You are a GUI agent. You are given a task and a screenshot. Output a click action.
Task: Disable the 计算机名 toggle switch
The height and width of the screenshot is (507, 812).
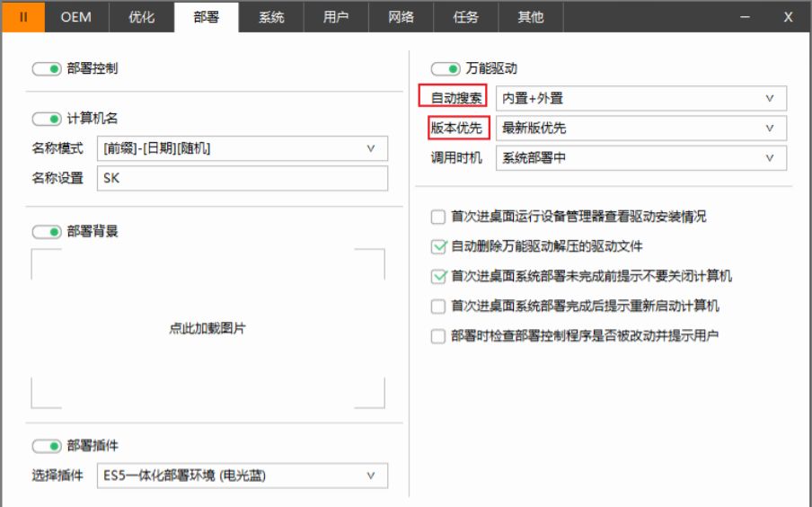tap(47, 120)
